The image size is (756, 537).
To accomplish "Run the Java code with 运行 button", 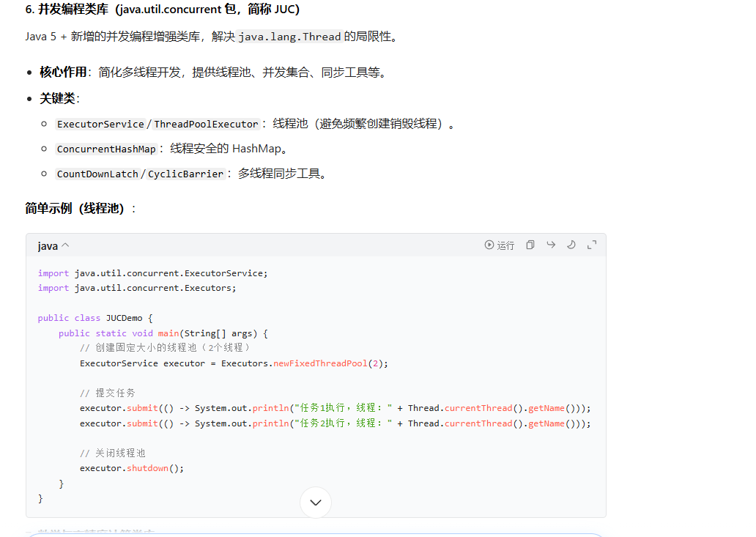I will coord(500,245).
